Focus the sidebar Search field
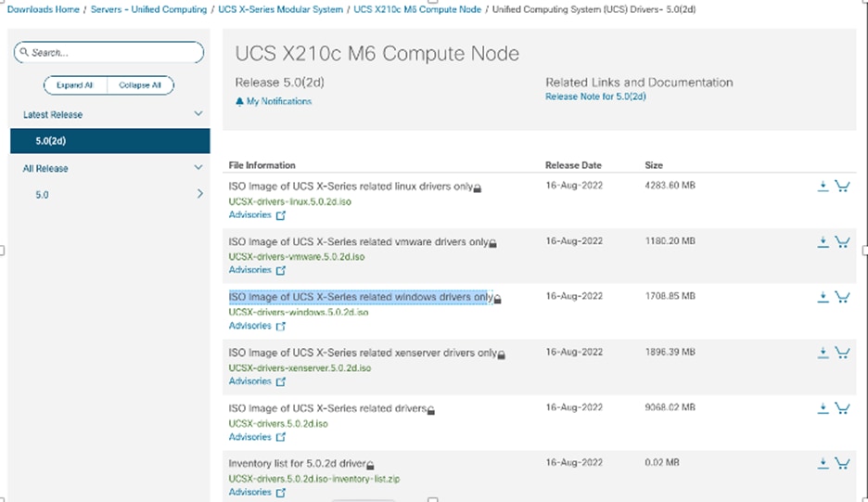 (x=109, y=52)
